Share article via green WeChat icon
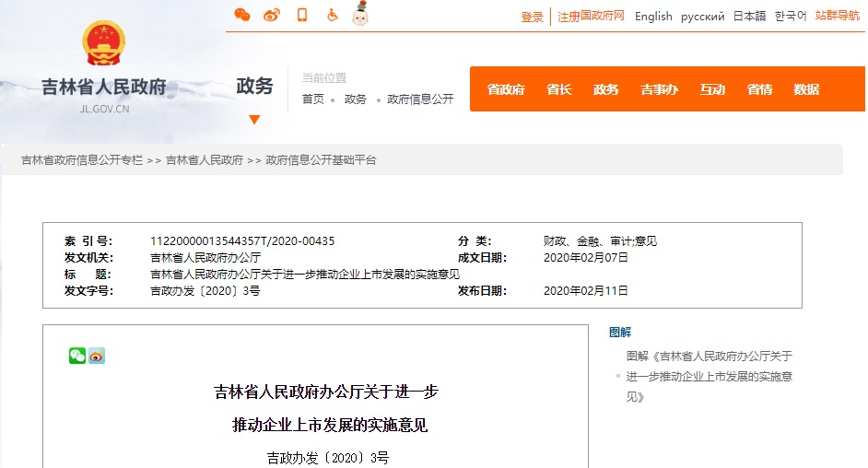The width and height of the screenshot is (868, 468). (x=77, y=356)
